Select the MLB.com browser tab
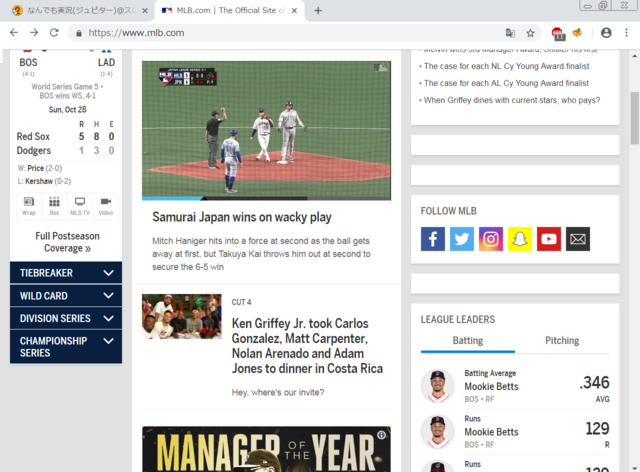The image size is (640, 472). pos(229,11)
